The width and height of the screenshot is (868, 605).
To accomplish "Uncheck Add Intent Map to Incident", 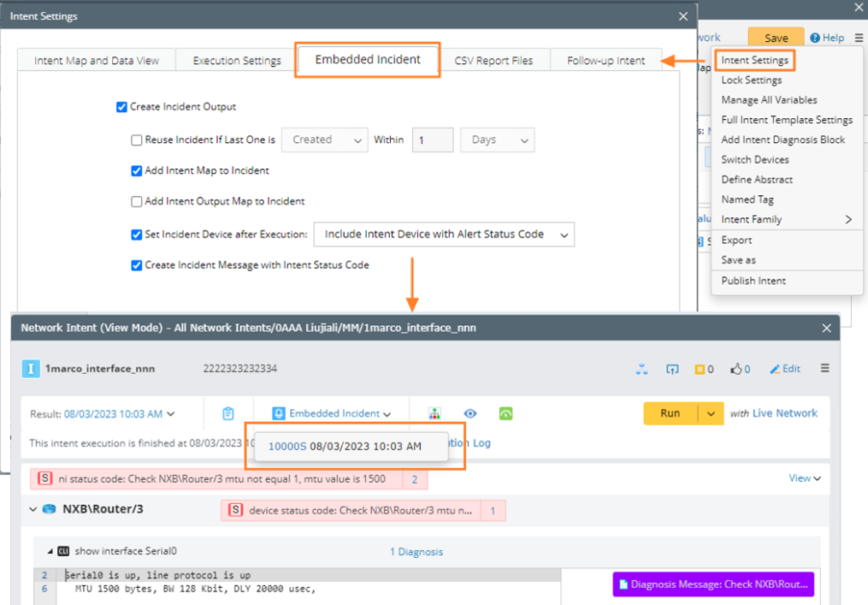I will point(136,170).
